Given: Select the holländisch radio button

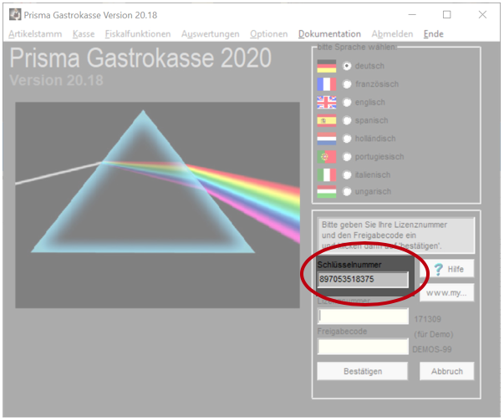Looking at the screenshot, I should pos(347,139).
